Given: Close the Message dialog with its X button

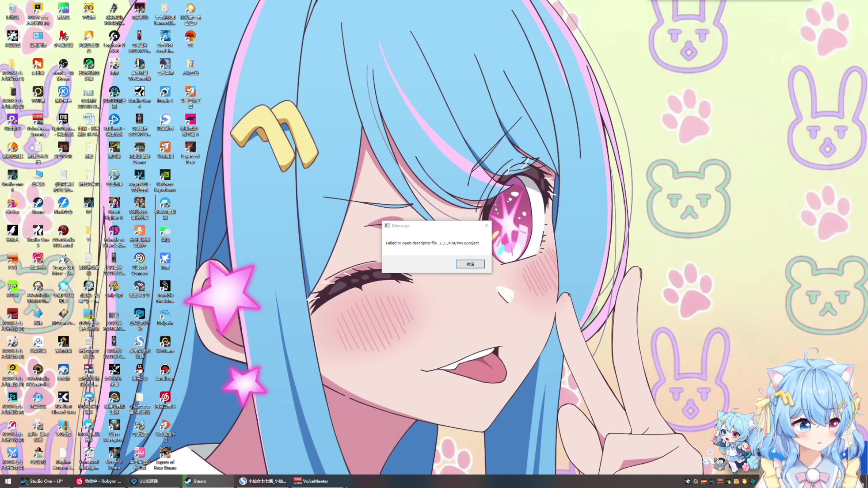Looking at the screenshot, I should click(x=487, y=225).
